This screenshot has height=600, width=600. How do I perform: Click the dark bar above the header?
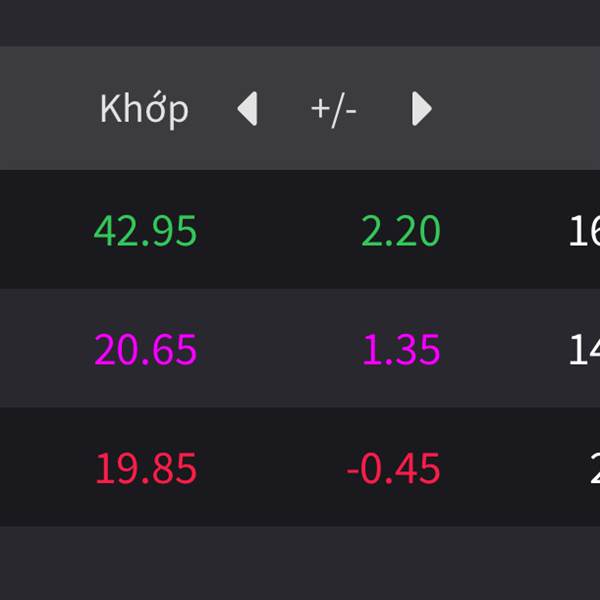300,22
